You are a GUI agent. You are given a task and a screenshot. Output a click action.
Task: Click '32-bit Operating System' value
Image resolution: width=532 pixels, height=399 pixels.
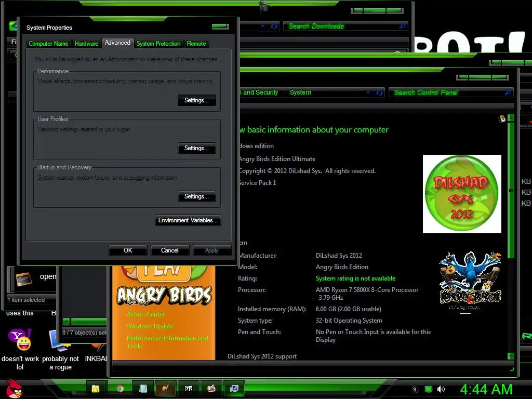(349, 321)
